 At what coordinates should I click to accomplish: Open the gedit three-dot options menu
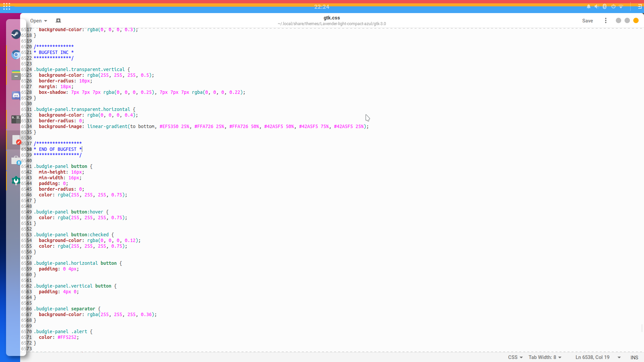coord(605,20)
